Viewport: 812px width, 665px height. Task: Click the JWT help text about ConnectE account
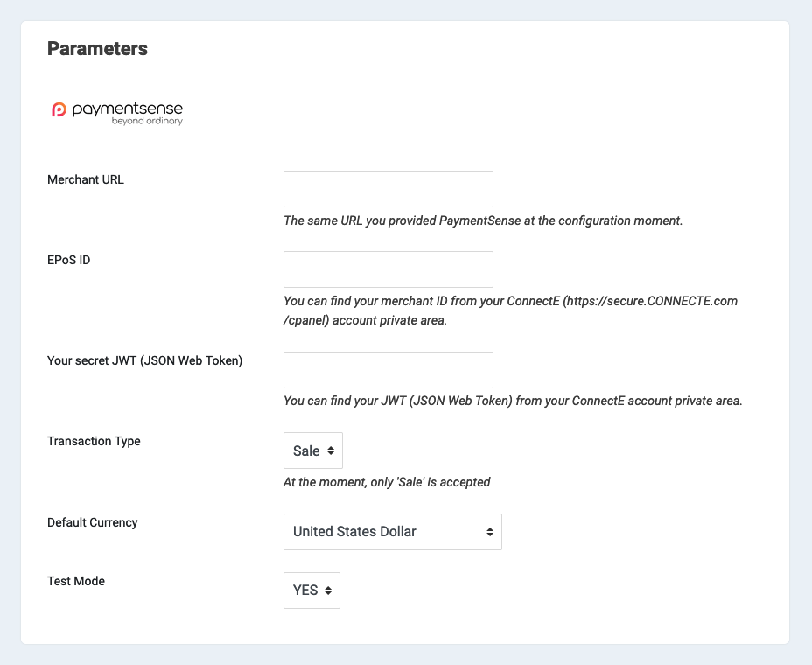point(513,401)
